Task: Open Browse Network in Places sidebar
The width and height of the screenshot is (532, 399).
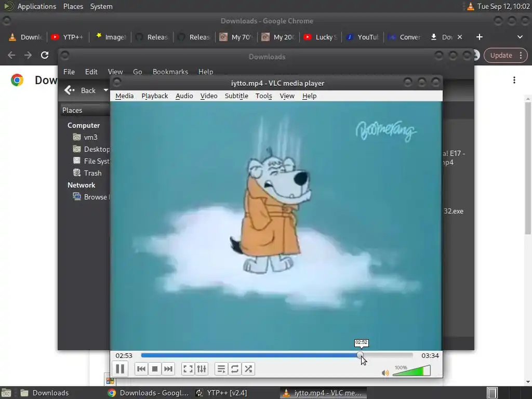Action: [91, 197]
